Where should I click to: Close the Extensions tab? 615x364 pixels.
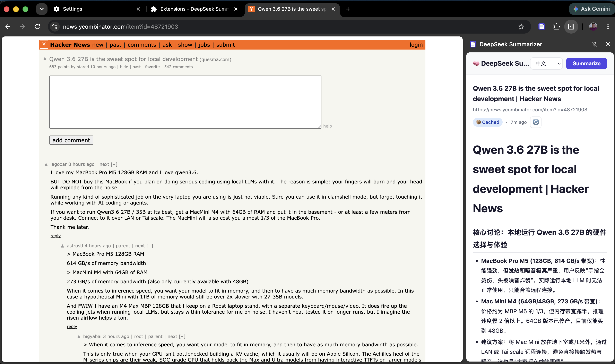(x=236, y=9)
